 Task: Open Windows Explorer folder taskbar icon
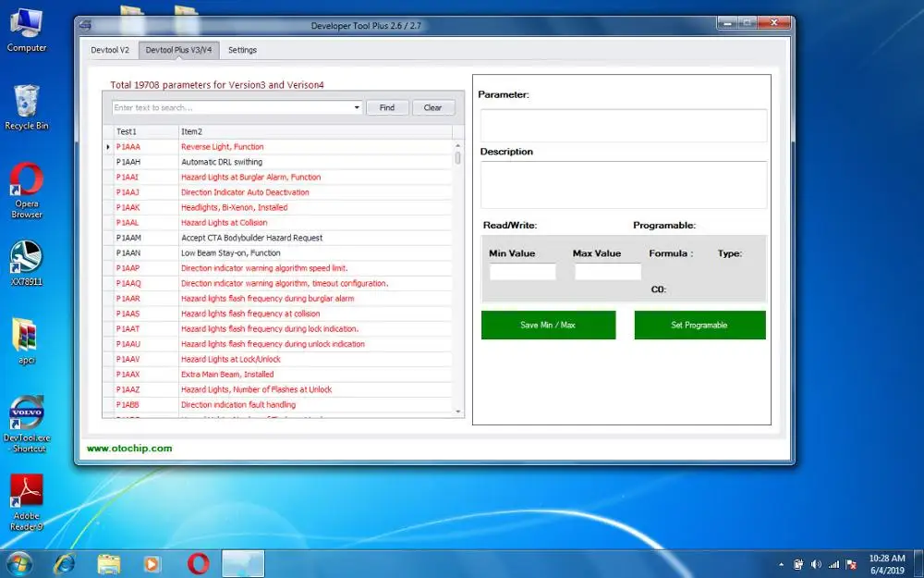coord(108,564)
